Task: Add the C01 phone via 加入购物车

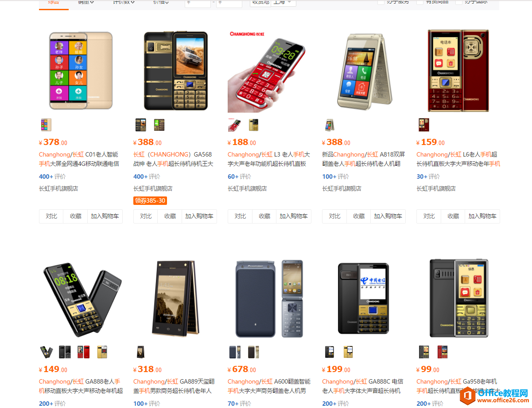Action: click(x=105, y=216)
